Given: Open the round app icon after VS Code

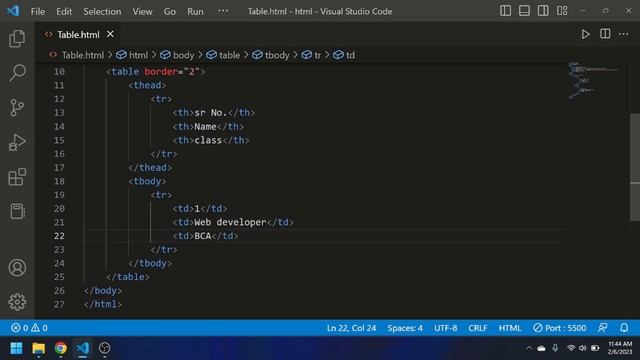Looking at the screenshot, I should pos(104,348).
